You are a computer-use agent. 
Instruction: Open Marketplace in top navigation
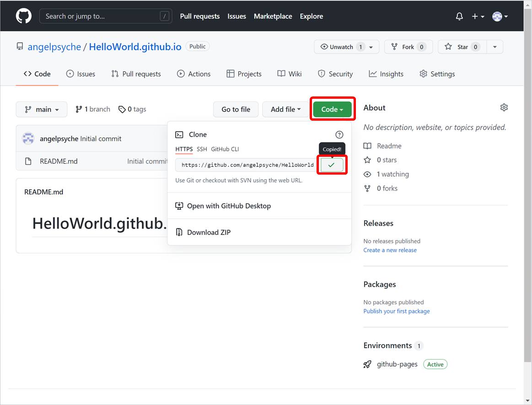(273, 16)
